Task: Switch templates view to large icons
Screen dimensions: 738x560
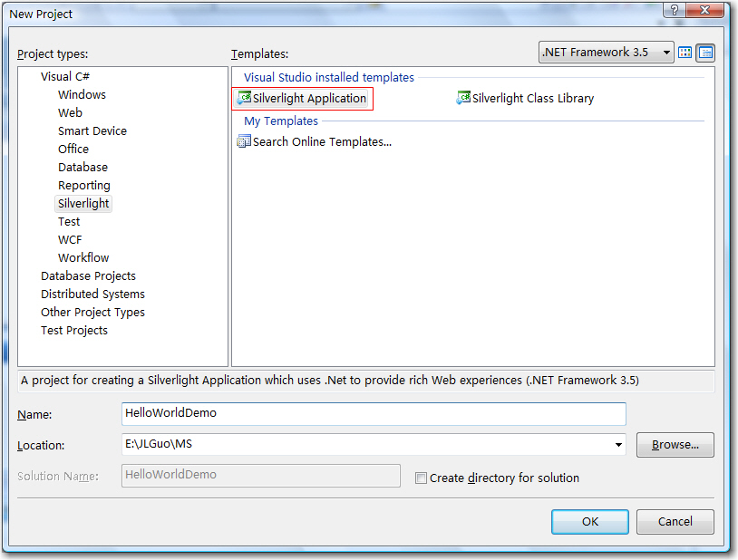Action: tap(685, 53)
